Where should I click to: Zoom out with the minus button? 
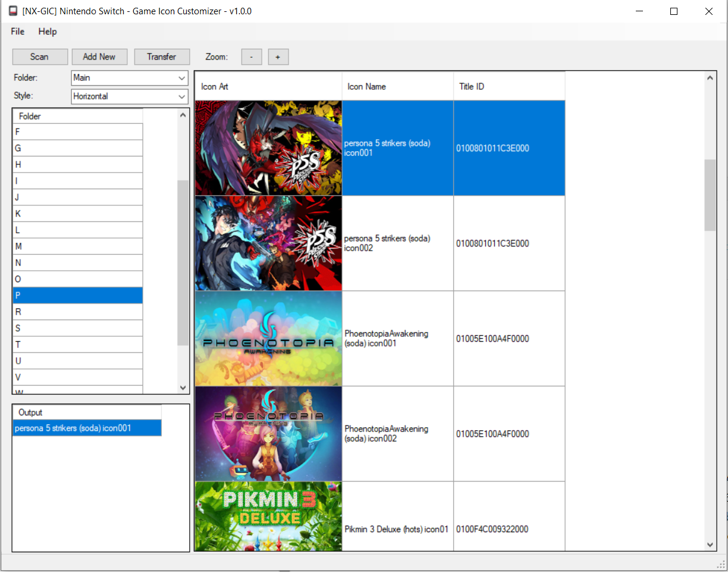[252, 57]
